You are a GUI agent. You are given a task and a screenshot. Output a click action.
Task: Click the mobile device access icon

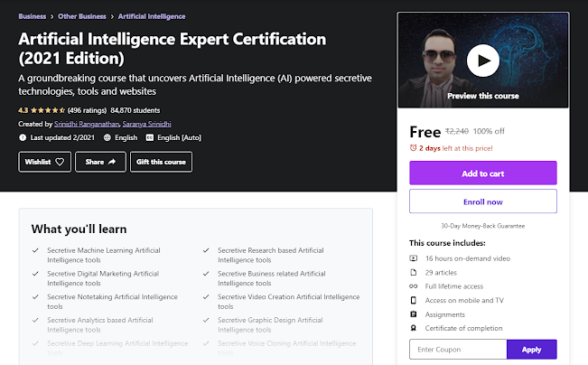click(414, 300)
